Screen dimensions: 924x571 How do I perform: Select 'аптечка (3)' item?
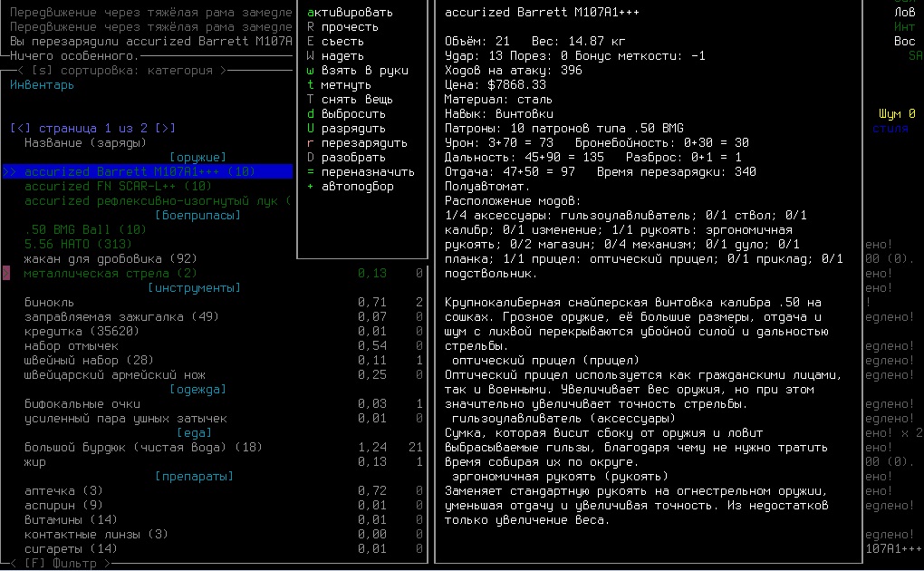coord(63,490)
